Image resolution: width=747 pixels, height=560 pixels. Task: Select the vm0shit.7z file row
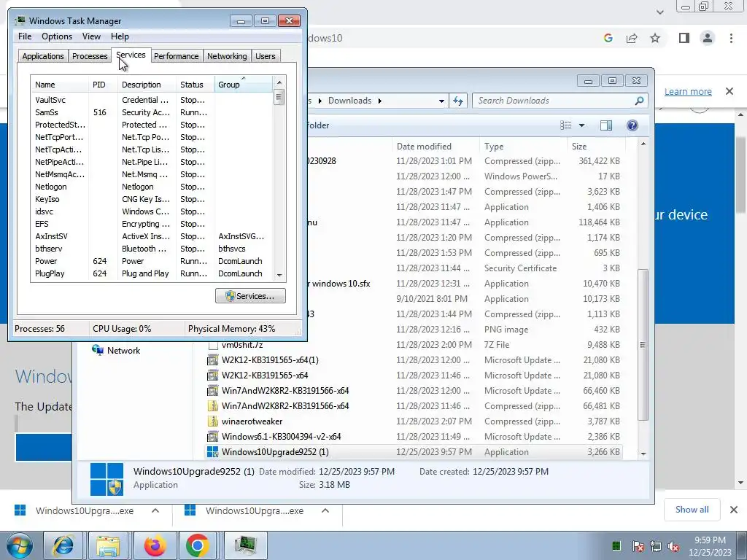[x=414, y=344]
